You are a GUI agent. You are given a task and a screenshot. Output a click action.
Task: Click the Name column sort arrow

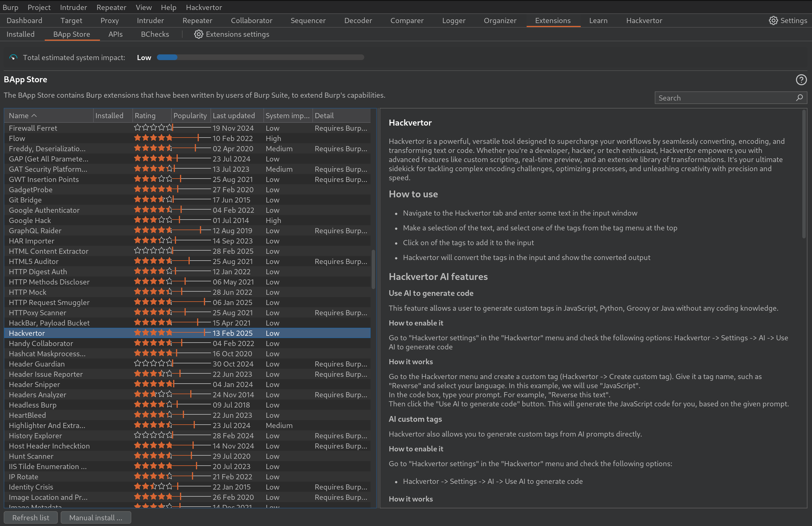(x=34, y=116)
